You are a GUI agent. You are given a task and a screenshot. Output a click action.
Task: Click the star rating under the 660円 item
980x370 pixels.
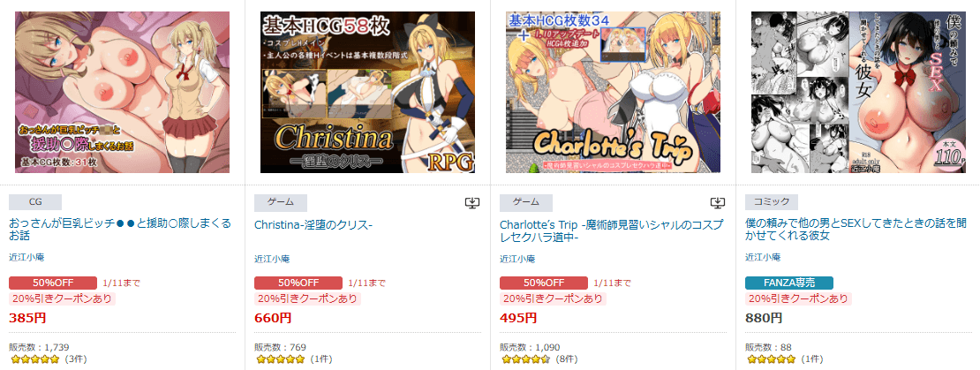tap(279, 359)
